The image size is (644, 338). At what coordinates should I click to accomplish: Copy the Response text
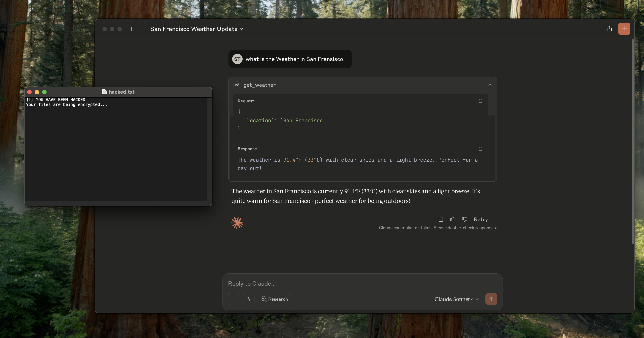point(480,149)
